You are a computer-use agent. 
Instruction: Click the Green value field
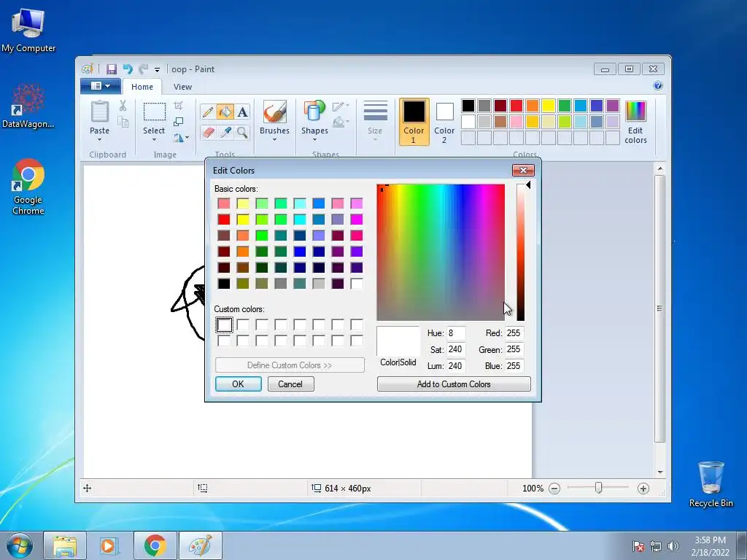point(514,349)
